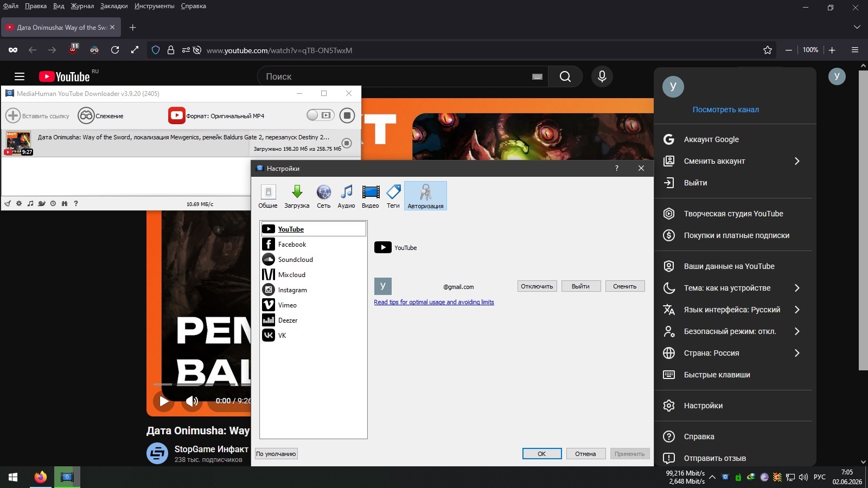
Task: Open the Файл menu in Firefox
Action: pyautogui.click(x=11, y=6)
